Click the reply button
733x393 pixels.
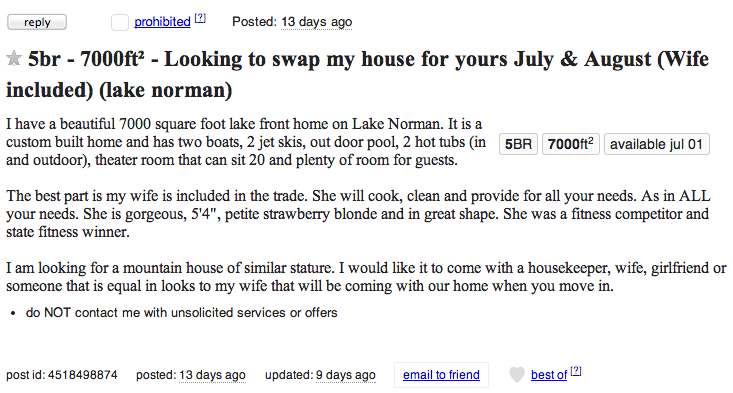(x=37, y=22)
